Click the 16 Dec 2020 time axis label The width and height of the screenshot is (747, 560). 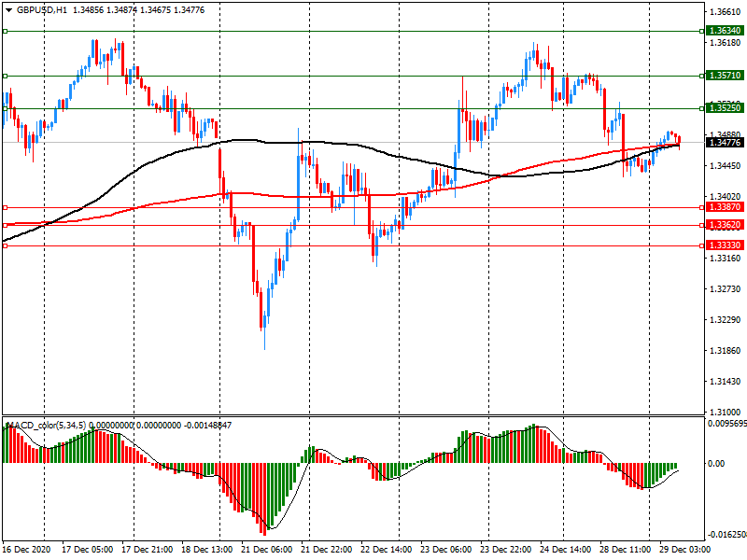point(26,550)
